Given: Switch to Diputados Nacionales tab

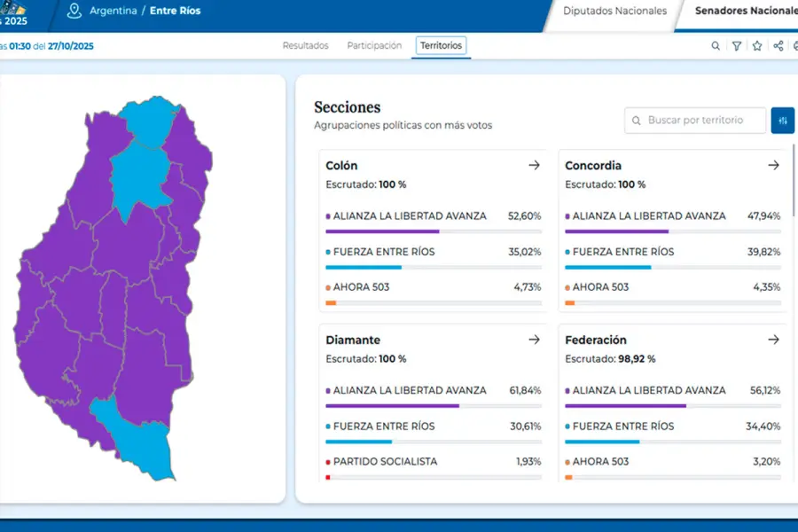Looking at the screenshot, I should pos(614,12).
